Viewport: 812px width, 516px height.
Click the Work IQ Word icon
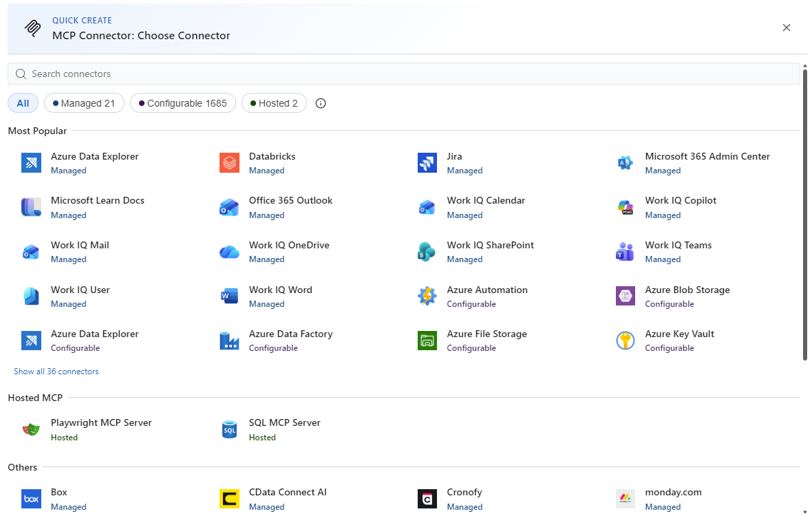229,297
